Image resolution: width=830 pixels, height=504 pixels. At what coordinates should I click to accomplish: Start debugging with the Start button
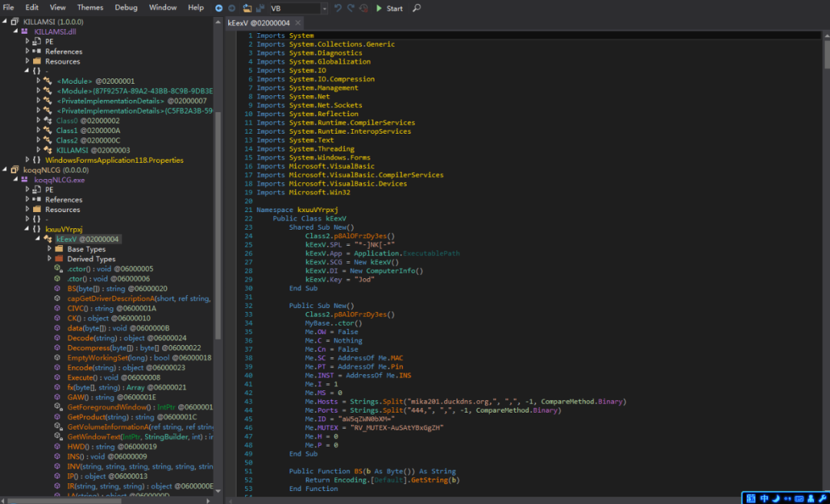pos(389,8)
